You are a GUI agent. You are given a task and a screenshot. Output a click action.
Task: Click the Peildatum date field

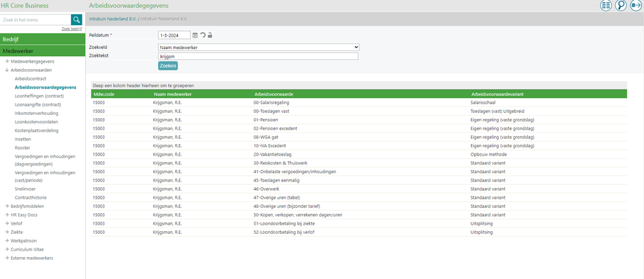coord(174,36)
